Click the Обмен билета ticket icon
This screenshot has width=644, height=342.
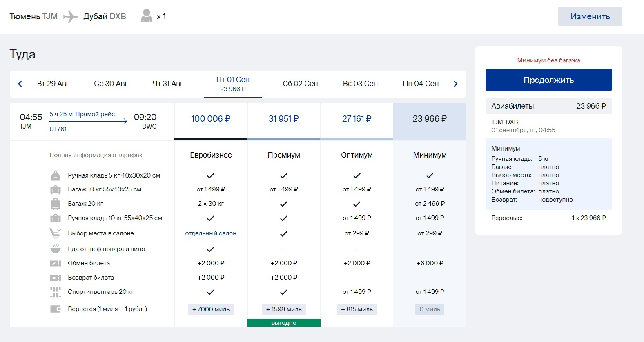click(x=56, y=263)
